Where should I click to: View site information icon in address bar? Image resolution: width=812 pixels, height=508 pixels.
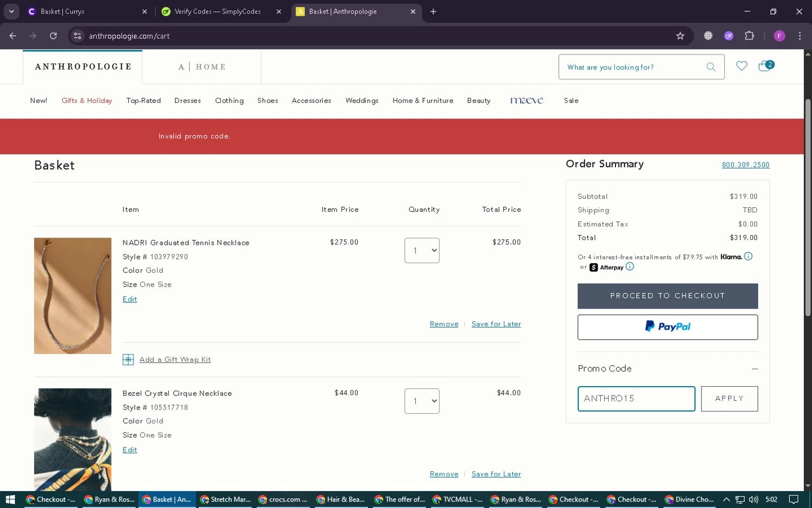[77, 36]
